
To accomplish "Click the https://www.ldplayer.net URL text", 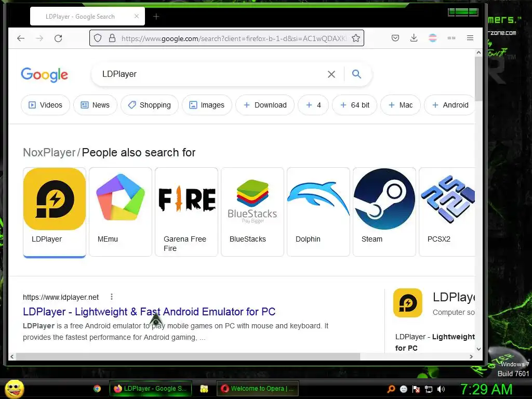I will (61, 297).
